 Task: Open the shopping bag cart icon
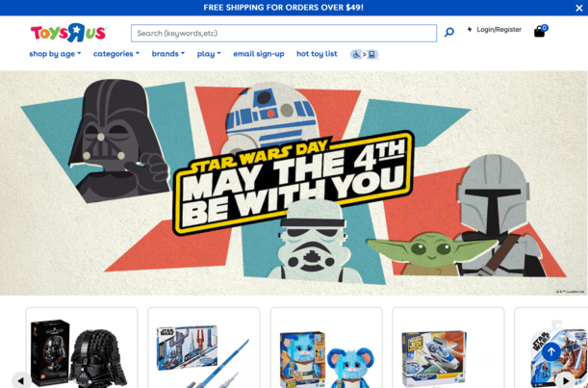click(x=541, y=31)
